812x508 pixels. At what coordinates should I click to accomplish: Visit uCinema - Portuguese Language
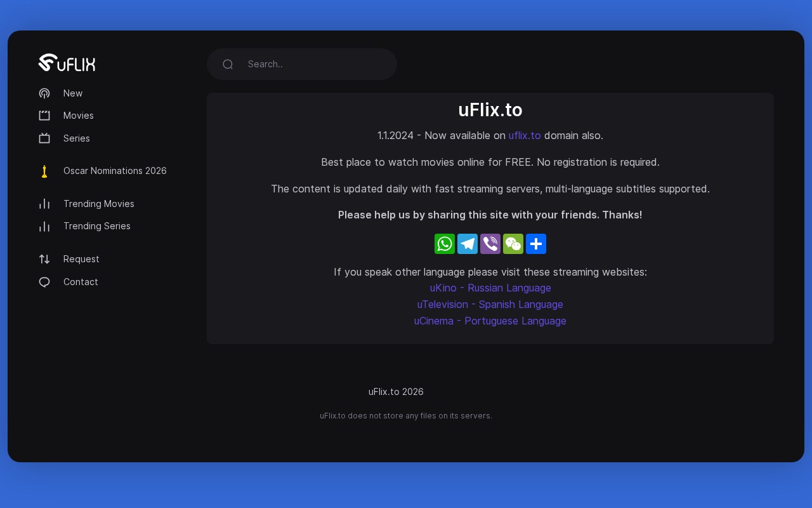tap(490, 321)
